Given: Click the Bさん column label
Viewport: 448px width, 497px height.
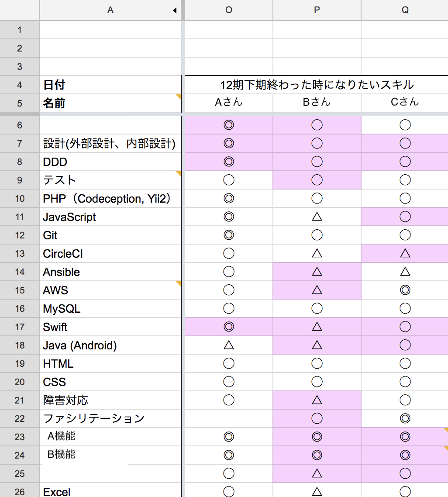Looking at the screenshot, I should [317, 102].
